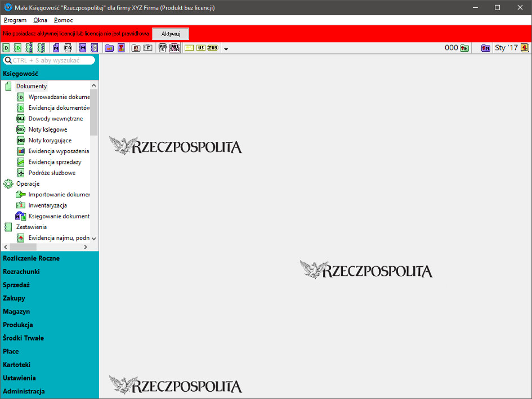Open the FA invoice toolbar icon
Screen dimensions: 532x399
[x=68, y=48]
